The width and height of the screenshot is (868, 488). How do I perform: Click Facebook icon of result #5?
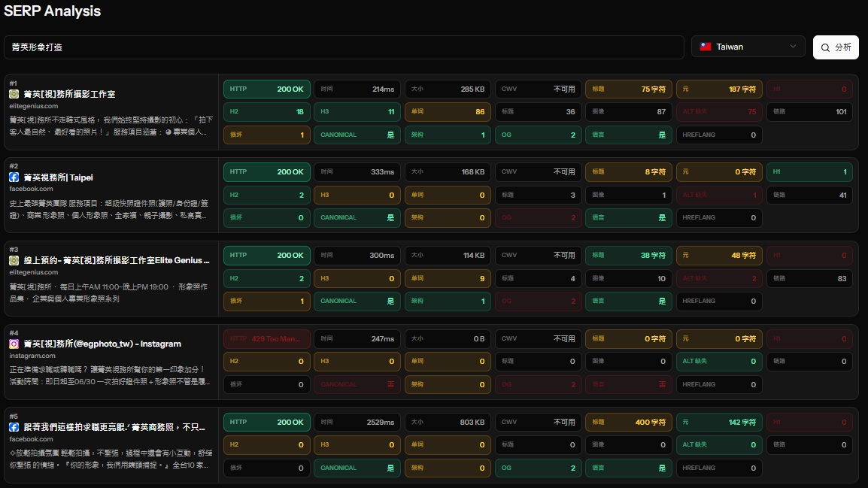click(14, 427)
